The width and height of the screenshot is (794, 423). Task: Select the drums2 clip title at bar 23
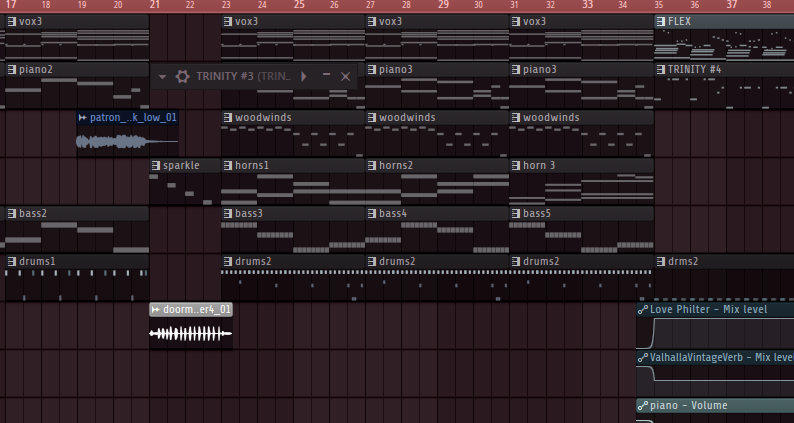click(253, 262)
